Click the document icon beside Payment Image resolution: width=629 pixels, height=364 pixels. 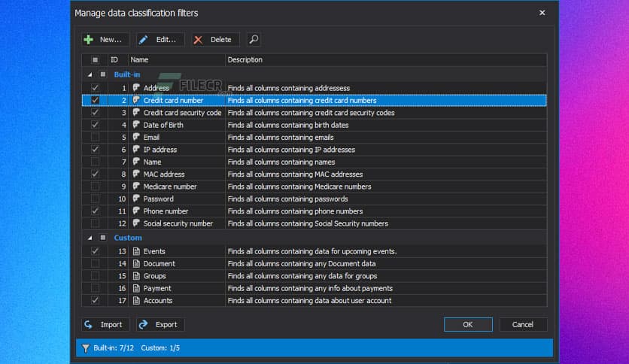pyautogui.click(x=136, y=288)
